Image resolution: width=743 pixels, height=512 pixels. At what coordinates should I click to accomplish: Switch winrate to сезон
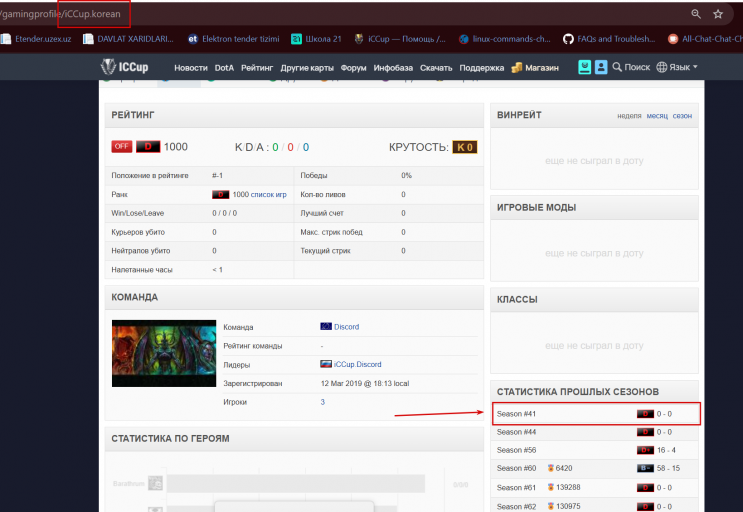click(682, 116)
